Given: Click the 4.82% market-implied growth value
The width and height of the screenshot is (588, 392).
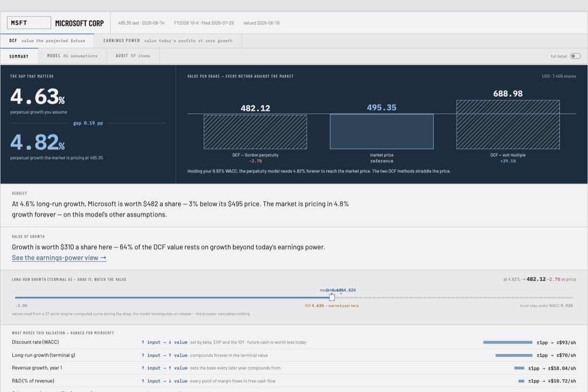Looking at the screenshot, I should coord(37,142).
